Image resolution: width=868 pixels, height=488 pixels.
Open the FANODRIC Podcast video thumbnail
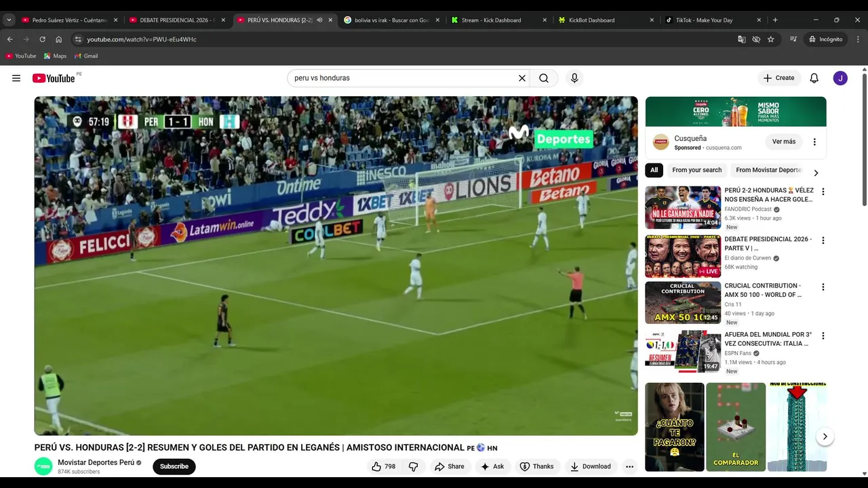coord(683,207)
